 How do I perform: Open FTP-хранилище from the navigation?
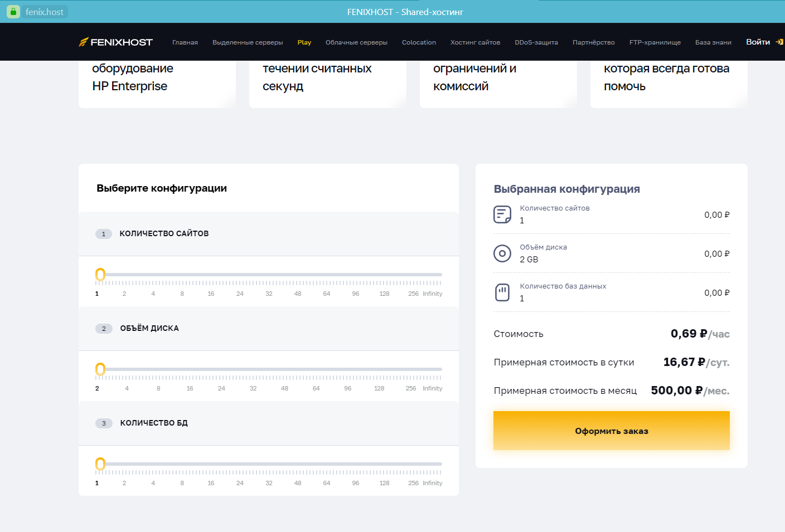(655, 42)
